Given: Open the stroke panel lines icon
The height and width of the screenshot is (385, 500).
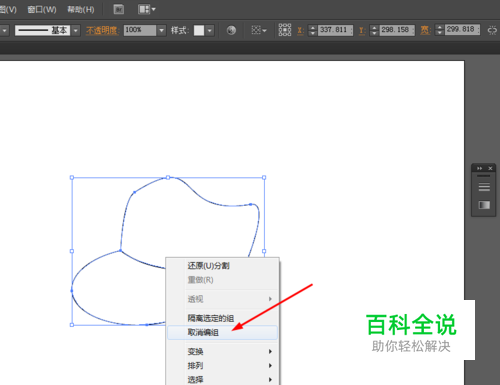Looking at the screenshot, I should point(484,187).
